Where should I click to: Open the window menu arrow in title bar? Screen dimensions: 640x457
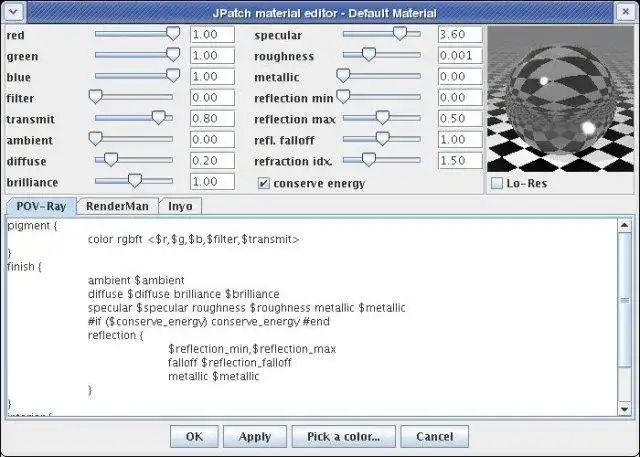(x=13, y=12)
